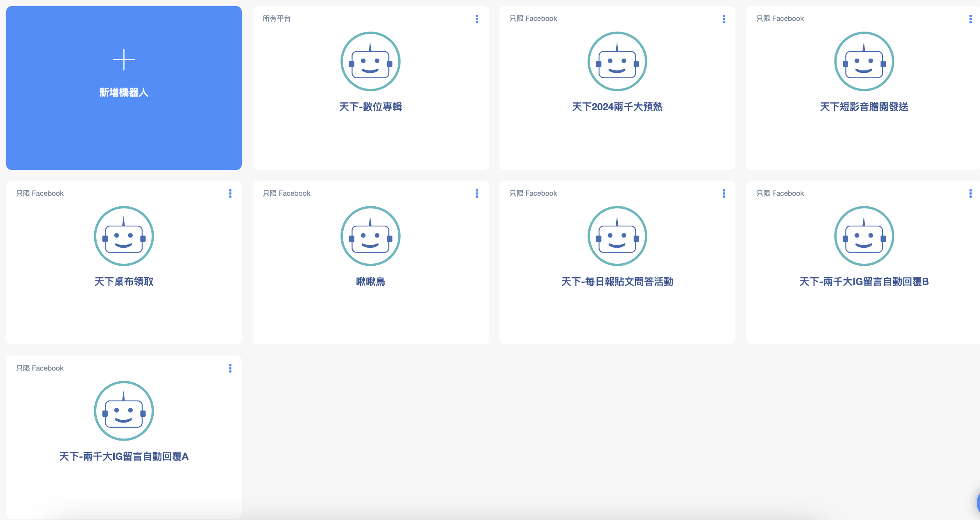Click the 所有平台 label on 天下-數位專輯 card
This screenshot has width=980, height=520.
277,18
